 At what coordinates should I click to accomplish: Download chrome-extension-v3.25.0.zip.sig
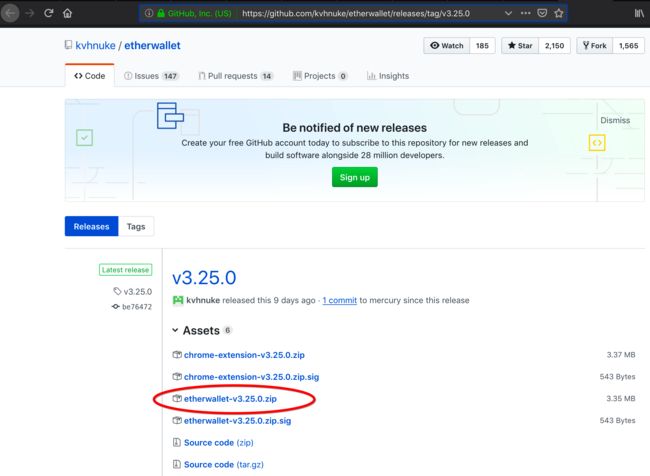pos(252,377)
